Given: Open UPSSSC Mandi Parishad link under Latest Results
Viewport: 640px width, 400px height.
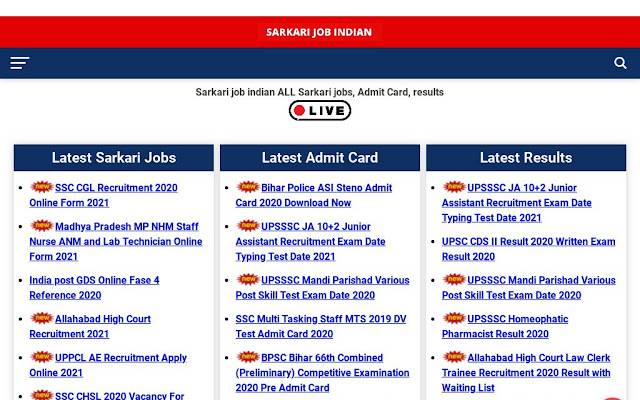Looking at the screenshot, I should pos(529,288).
